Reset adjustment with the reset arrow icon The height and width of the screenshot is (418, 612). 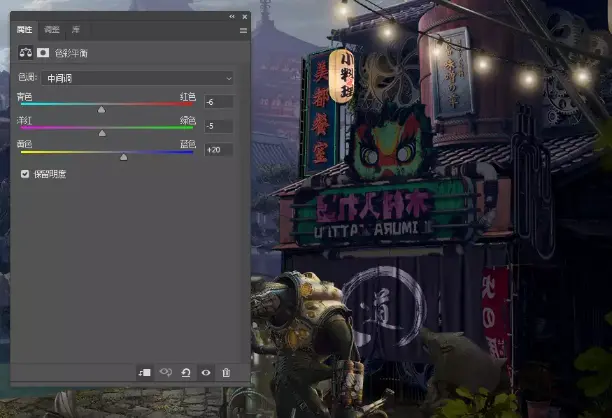click(186, 373)
